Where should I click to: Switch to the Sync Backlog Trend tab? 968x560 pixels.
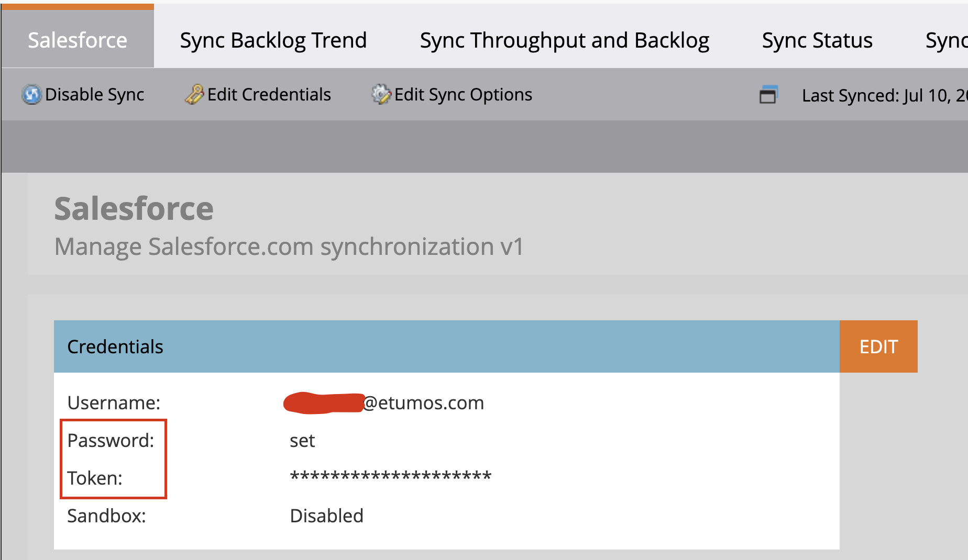point(273,40)
